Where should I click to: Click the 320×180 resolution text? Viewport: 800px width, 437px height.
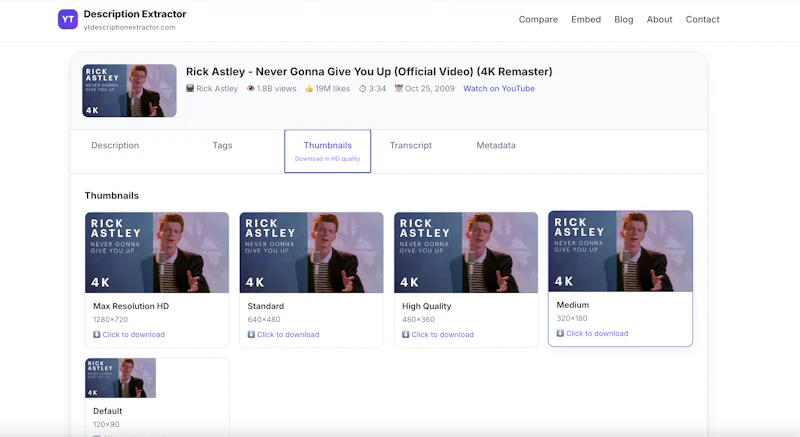pos(572,318)
